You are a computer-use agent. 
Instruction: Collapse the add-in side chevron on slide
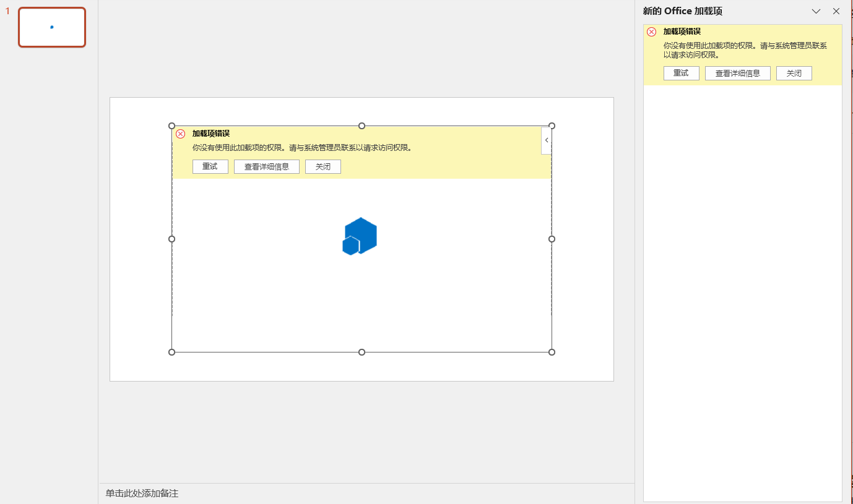click(x=546, y=140)
